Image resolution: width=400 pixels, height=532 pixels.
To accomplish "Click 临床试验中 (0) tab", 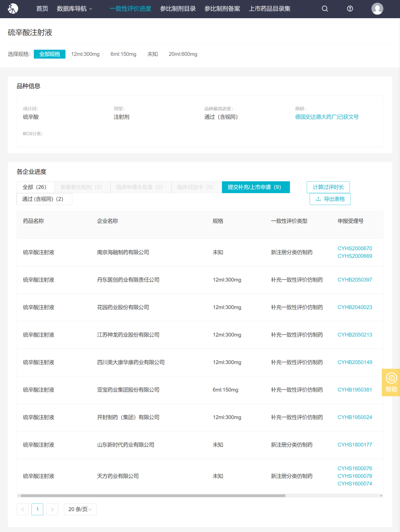I will point(197,187).
